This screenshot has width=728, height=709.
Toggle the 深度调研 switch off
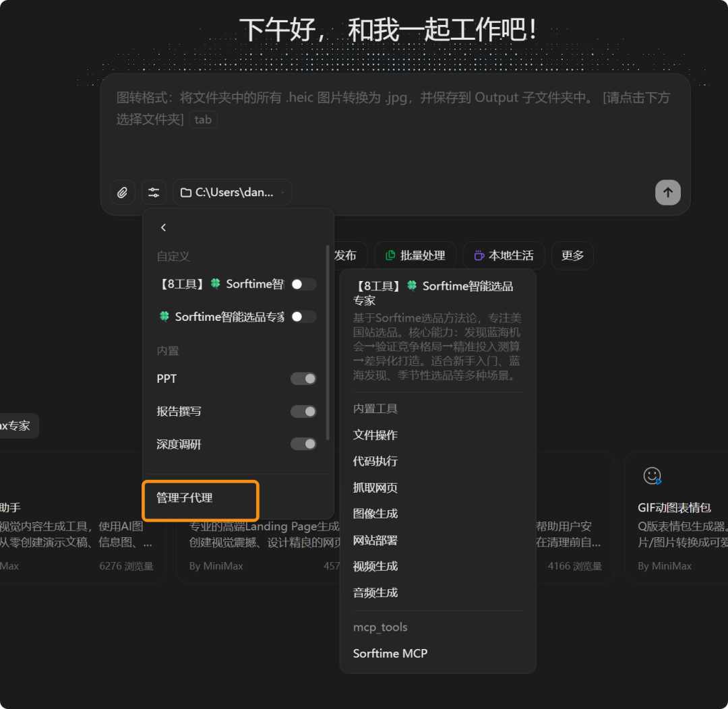tap(303, 444)
